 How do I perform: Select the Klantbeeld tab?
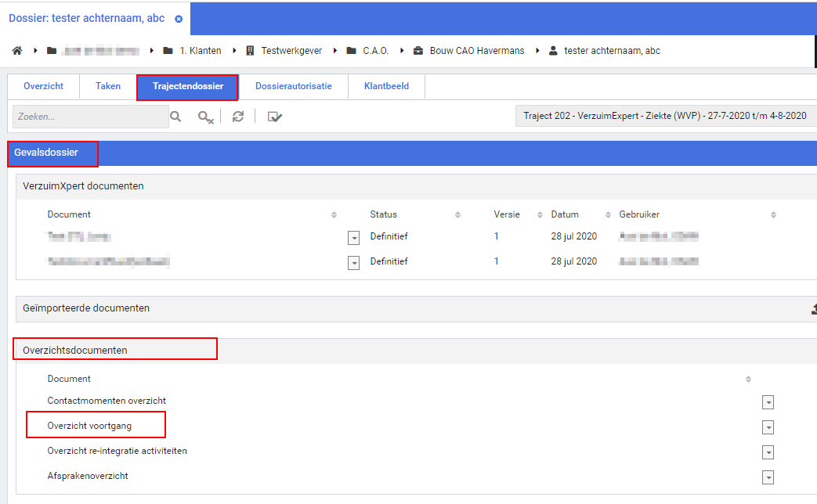(386, 86)
